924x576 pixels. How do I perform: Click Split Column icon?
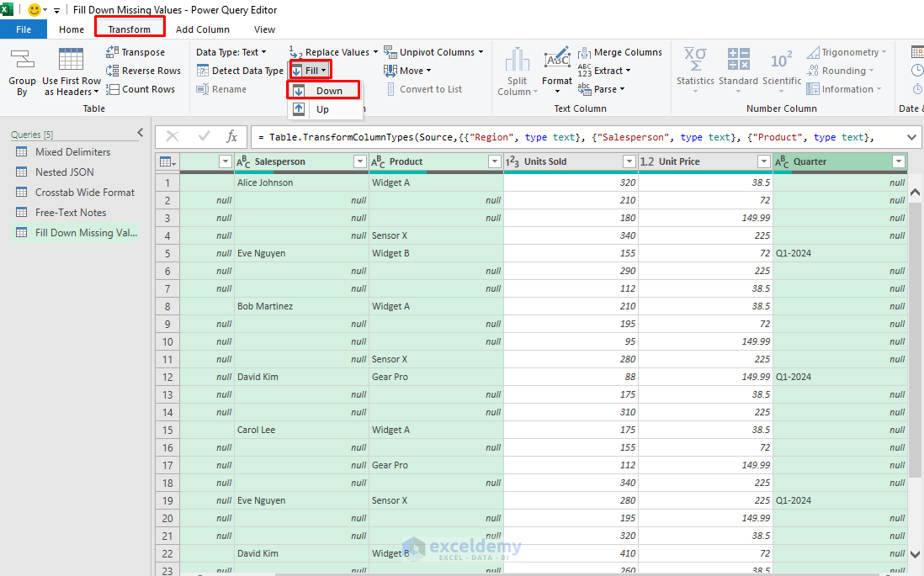tap(517, 60)
